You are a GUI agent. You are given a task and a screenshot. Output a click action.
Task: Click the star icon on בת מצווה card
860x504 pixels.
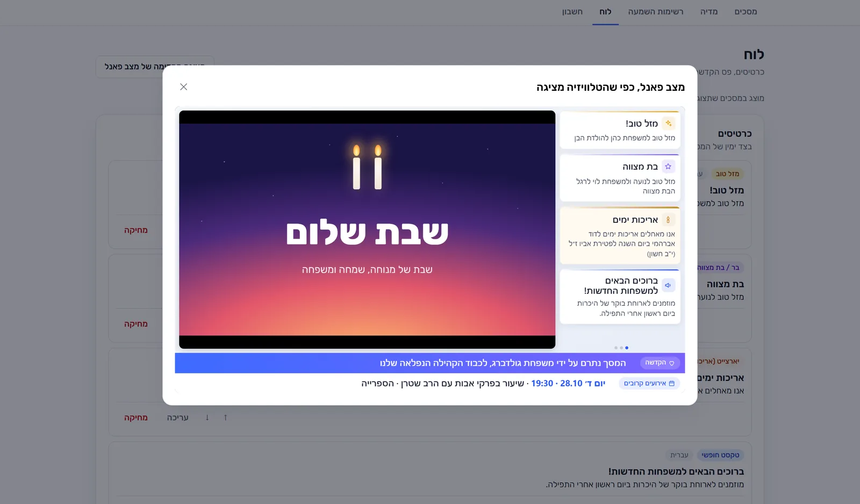tap(668, 167)
